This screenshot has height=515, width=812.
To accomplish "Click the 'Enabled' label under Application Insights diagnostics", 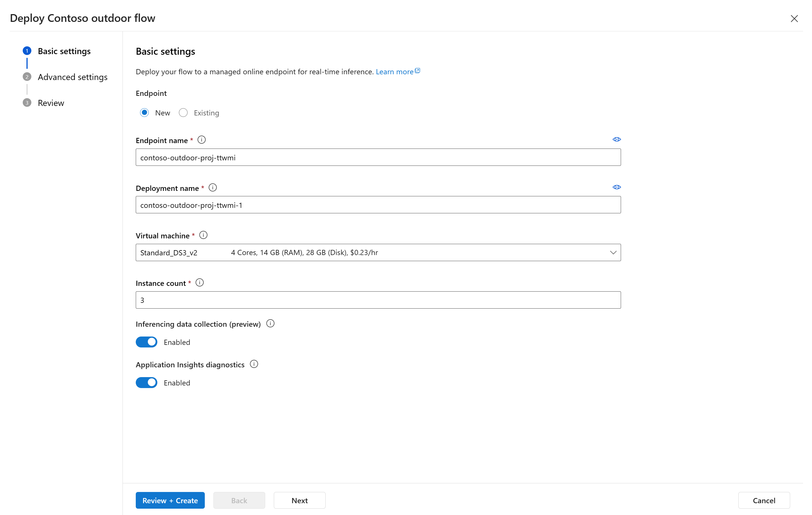I will coord(177,383).
